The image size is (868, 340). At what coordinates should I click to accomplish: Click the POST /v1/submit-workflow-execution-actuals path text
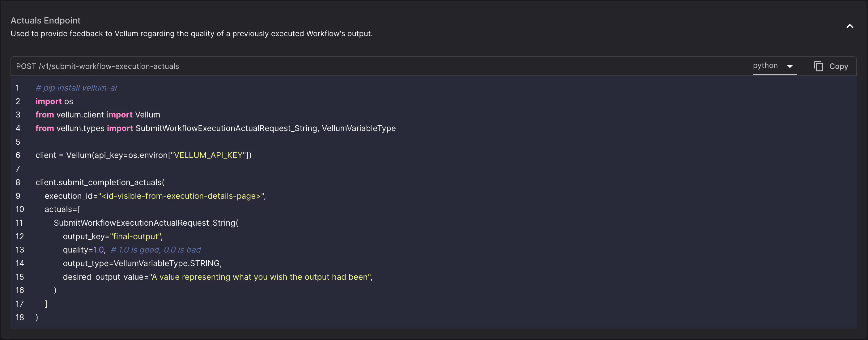click(97, 66)
